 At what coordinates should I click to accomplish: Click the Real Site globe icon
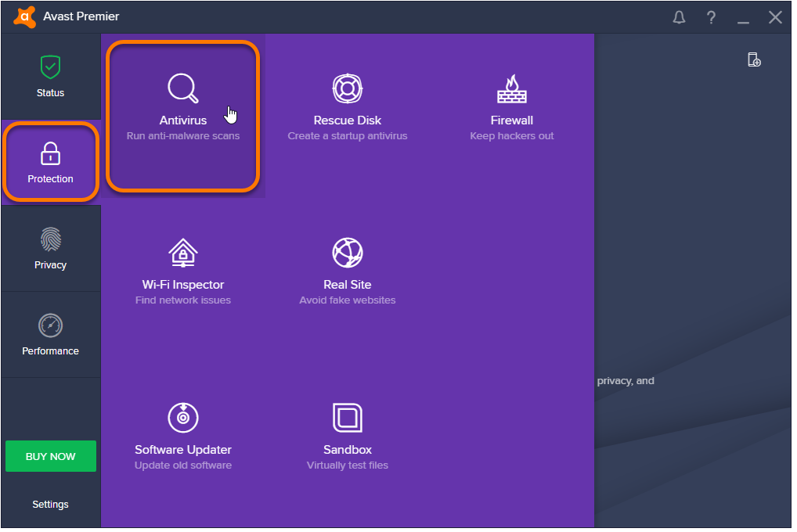[x=347, y=253]
